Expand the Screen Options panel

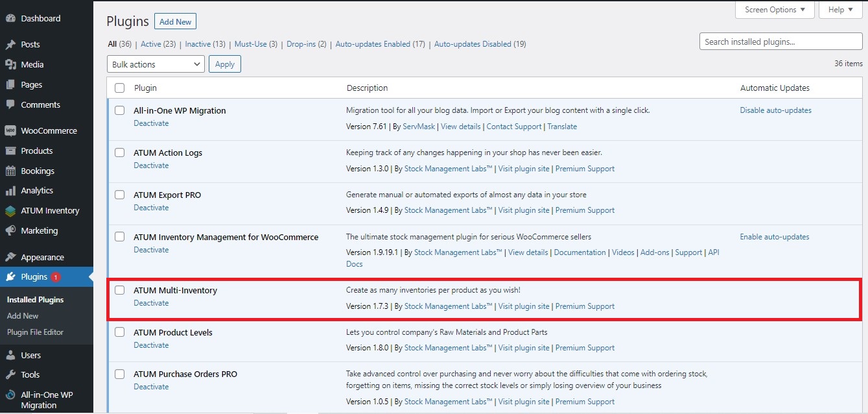[775, 10]
